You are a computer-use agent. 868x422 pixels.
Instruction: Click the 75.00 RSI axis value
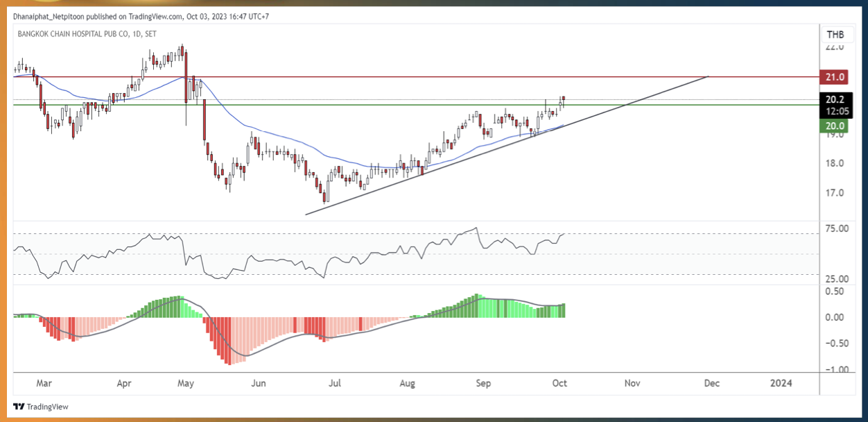pos(837,228)
